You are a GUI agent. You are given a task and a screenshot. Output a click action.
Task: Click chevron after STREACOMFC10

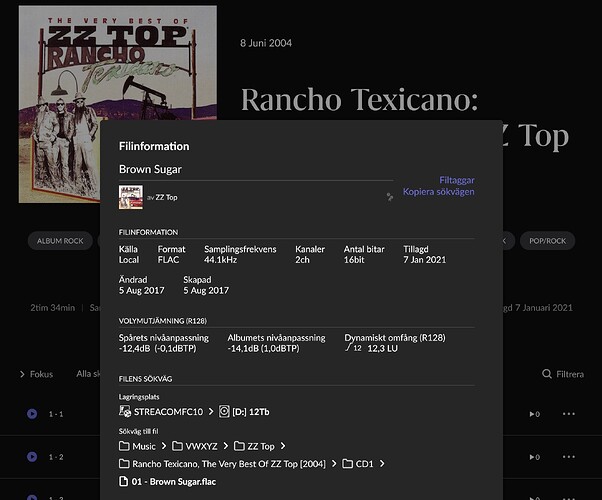[x=211, y=412]
